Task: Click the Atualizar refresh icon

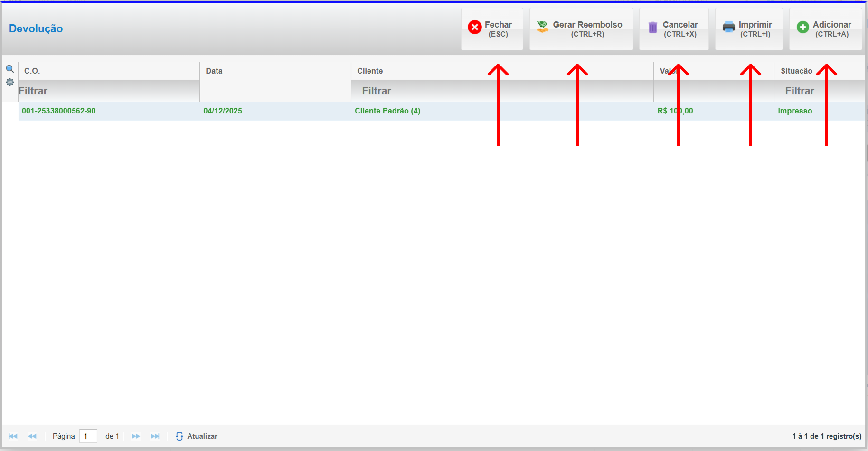Action: [179, 436]
